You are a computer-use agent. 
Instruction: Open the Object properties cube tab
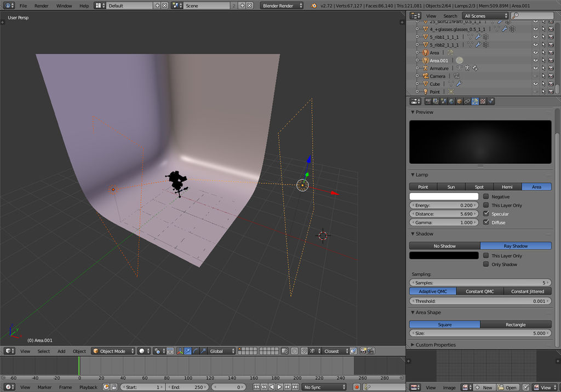point(460,102)
